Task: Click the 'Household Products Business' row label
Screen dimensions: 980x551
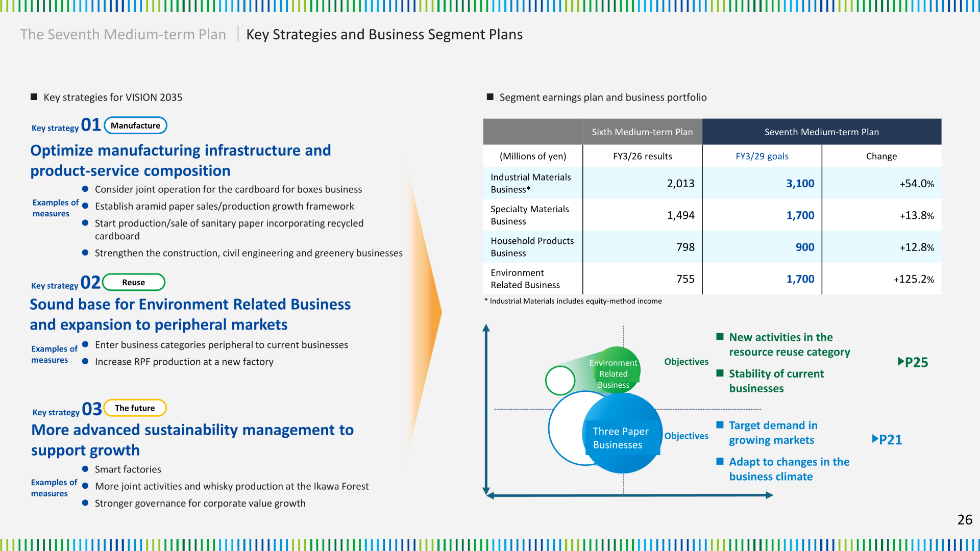Action: (x=532, y=247)
